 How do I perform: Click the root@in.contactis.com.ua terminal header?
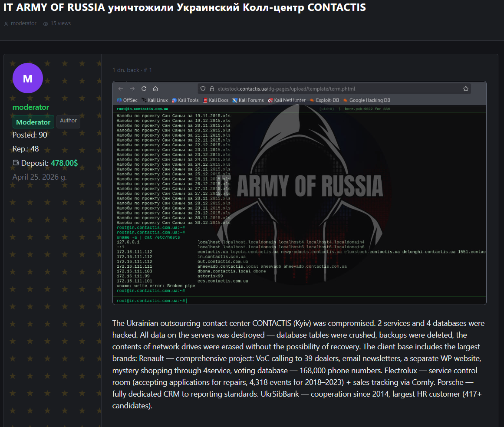[x=142, y=109]
